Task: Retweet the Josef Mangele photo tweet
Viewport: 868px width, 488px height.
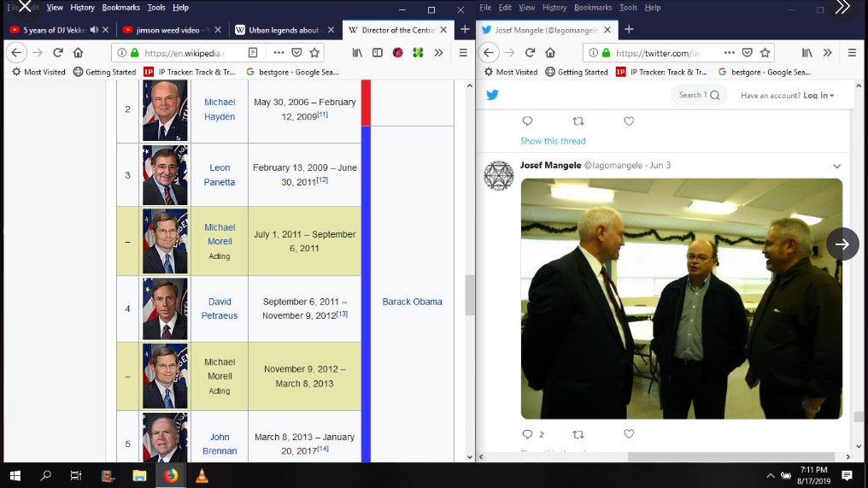Action: point(578,434)
